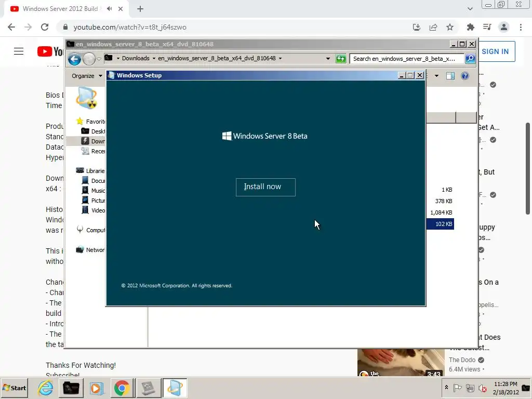Reload the YouTube page
Image resolution: width=532 pixels, height=399 pixels.
pyautogui.click(x=45, y=27)
